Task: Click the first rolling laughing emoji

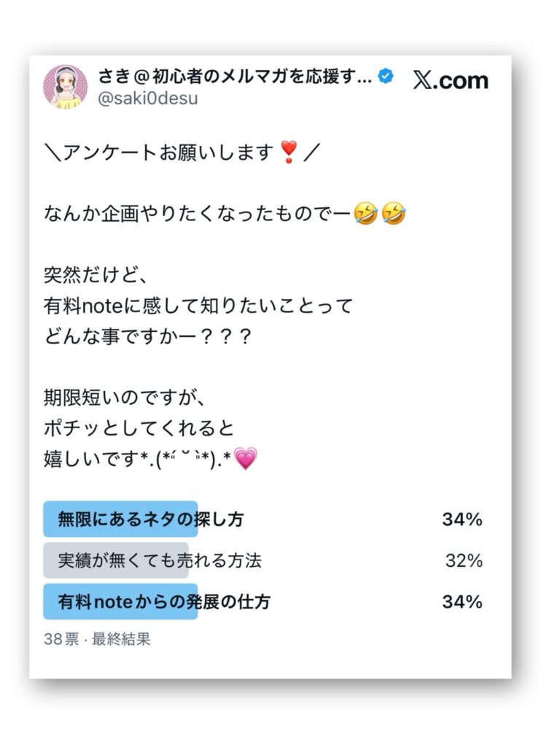Action: coord(366,214)
